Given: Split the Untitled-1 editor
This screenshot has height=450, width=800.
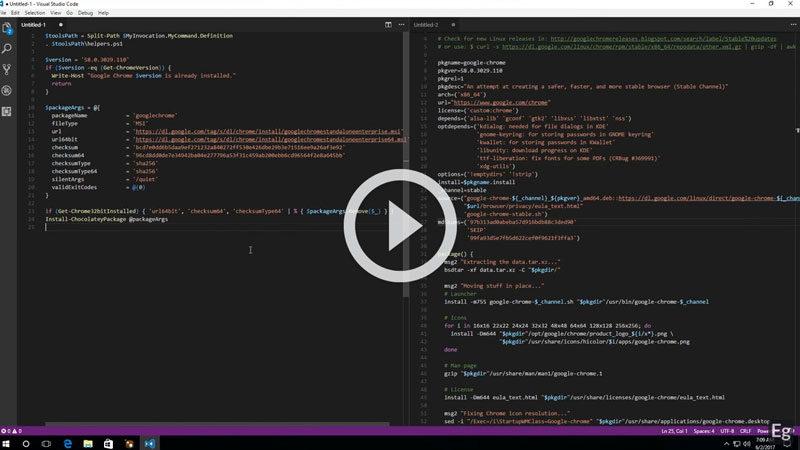Looking at the screenshot, I should (x=388, y=24).
